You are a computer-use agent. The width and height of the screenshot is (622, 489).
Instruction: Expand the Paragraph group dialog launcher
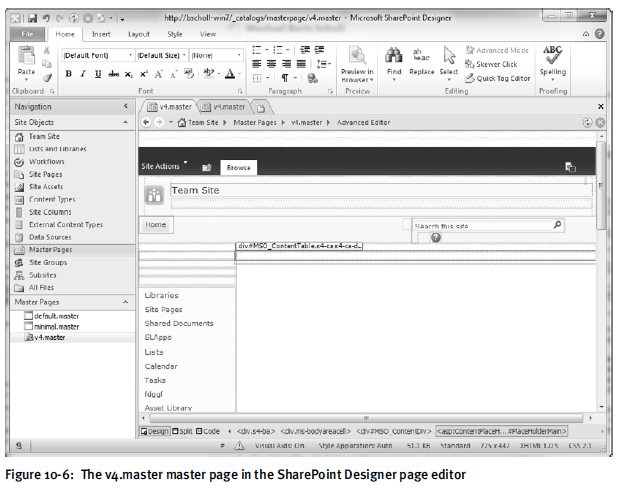click(330, 92)
